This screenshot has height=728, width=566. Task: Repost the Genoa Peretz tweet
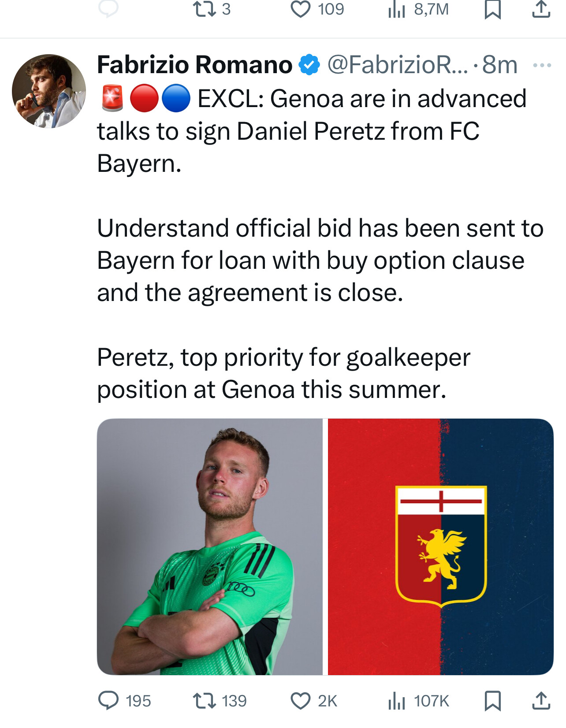click(205, 700)
